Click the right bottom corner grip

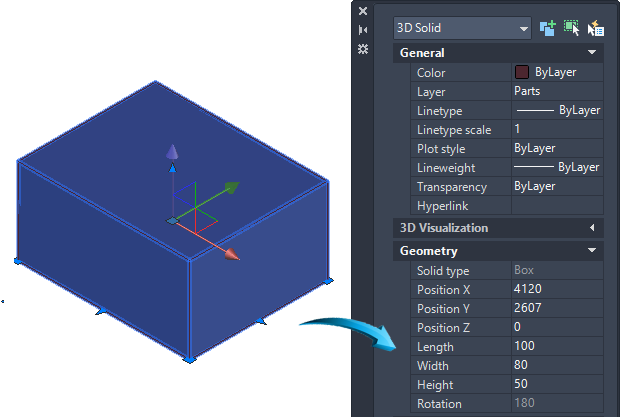point(328,281)
